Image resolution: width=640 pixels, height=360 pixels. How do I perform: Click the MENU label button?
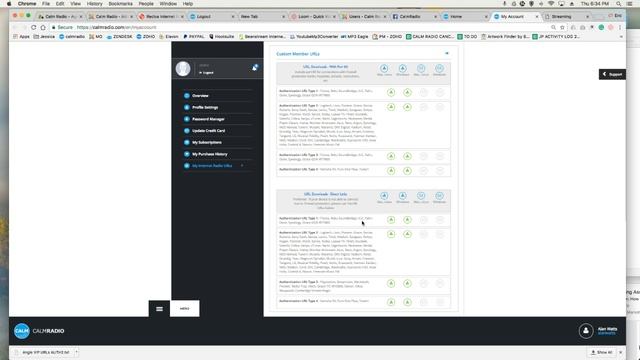184,309
